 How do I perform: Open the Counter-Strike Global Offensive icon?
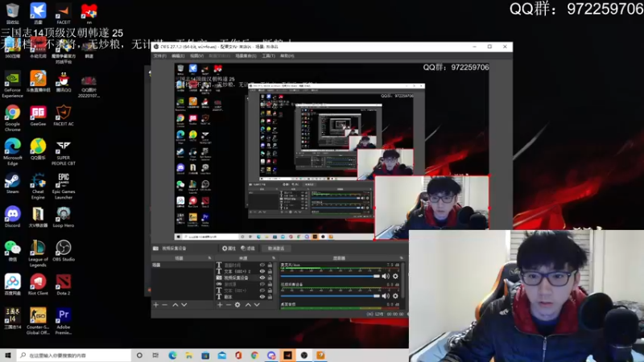pyautogui.click(x=38, y=321)
